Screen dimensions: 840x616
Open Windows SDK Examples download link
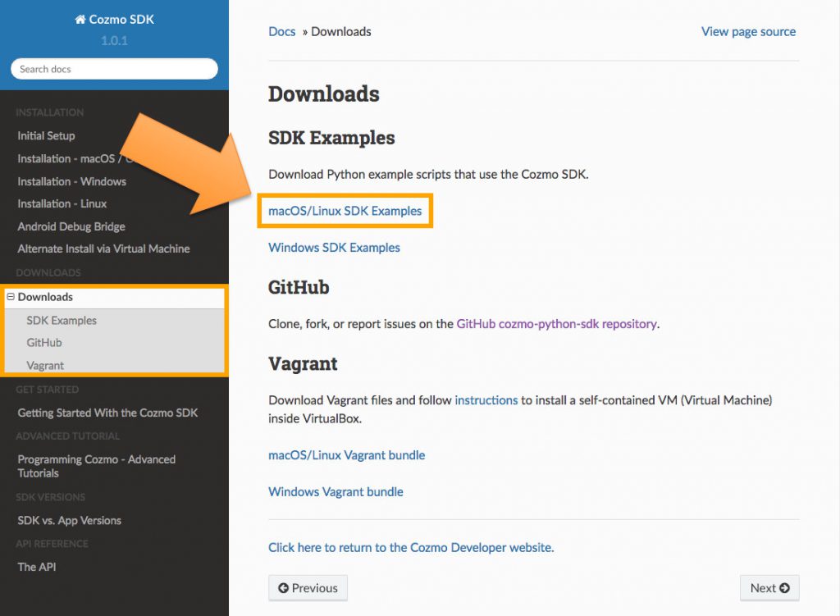tap(334, 247)
